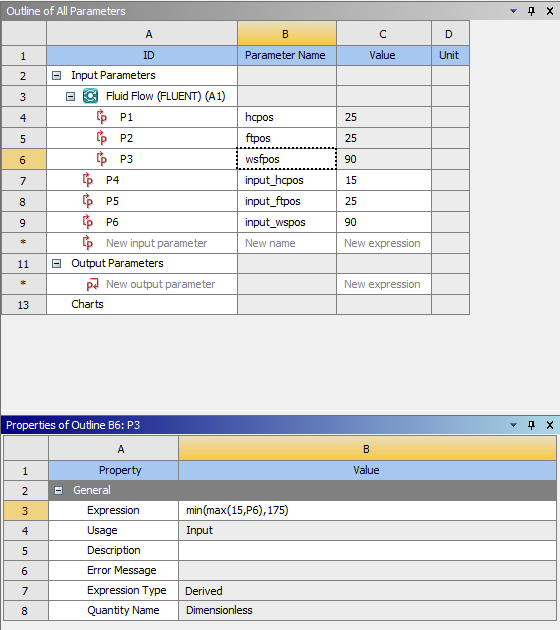This screenshot has width=560, height=630.
Task: Click the P2 input parameter icon
Action: (102, 137)
